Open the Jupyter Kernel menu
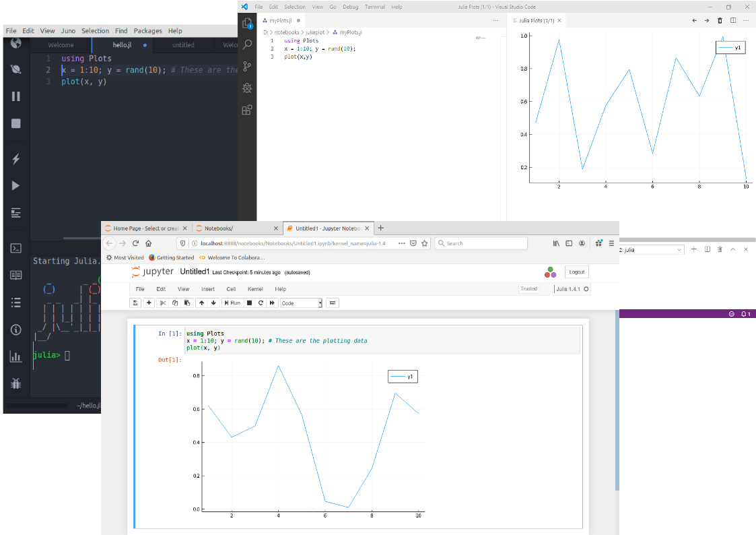Viewport: 756px width, 535px height. pos(255,289)
